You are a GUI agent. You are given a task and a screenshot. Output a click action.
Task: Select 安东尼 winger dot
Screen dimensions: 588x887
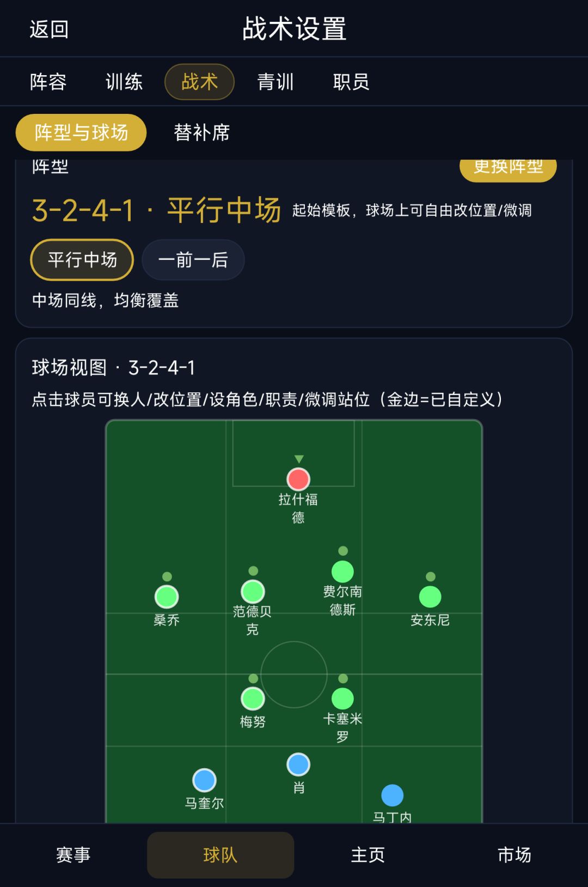pyautogui.click(x=430, y=597)
